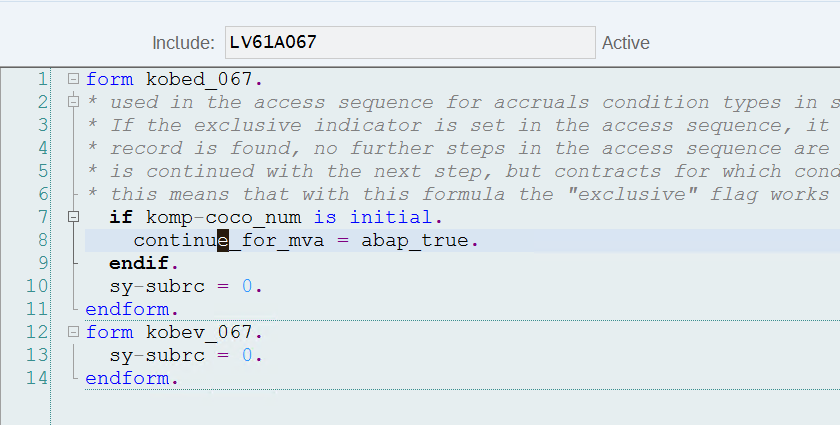Collapse the form kobed_067 block on line 1

[72, 79]
